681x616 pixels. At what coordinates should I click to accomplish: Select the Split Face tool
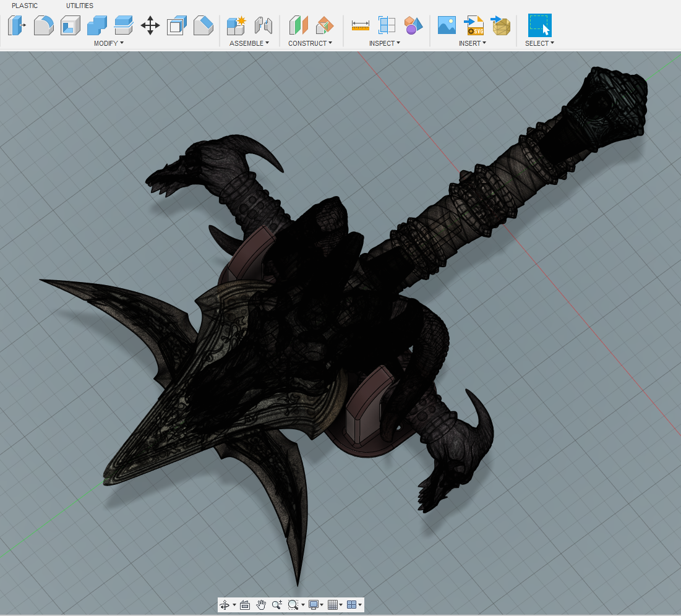[x=123, y=25]
